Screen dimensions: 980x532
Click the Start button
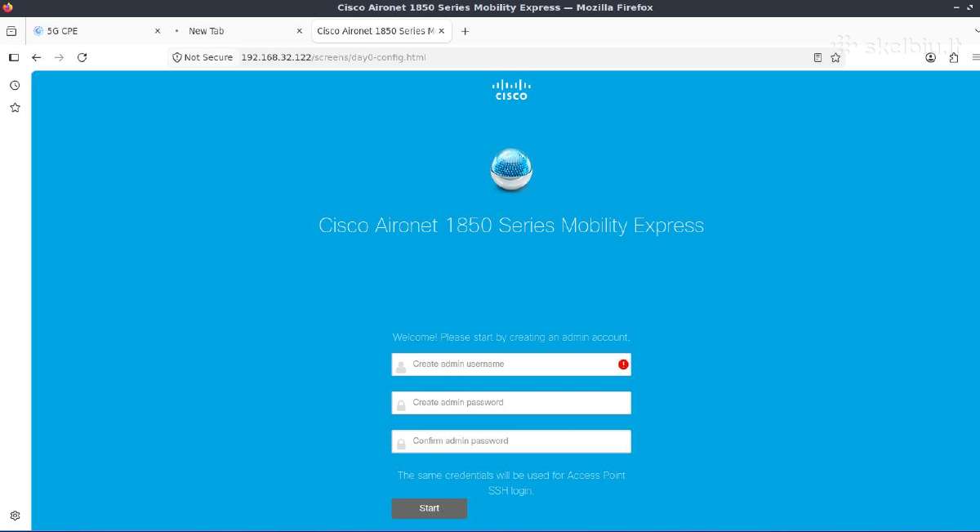430,508
